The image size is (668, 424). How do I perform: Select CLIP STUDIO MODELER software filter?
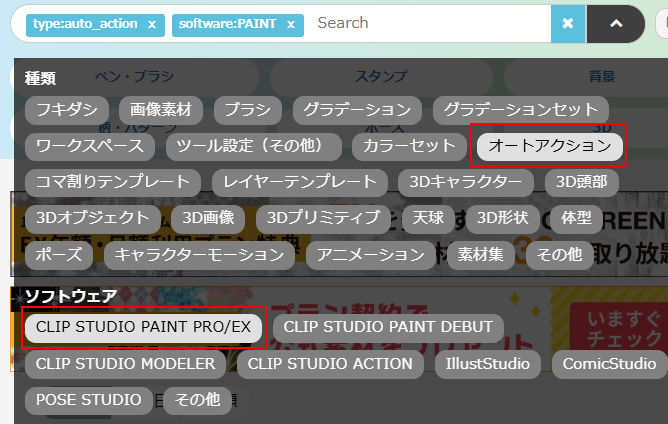click(x=125, y=364)
